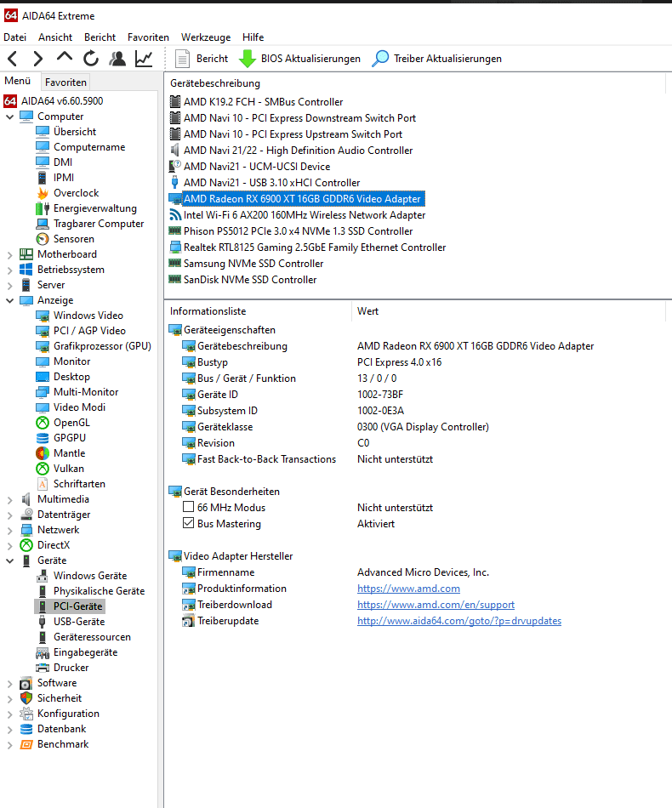The width and height of the screenshot is (672, 808).
Task: Expand the Motherboard tree node
Action: click(10, 254)
